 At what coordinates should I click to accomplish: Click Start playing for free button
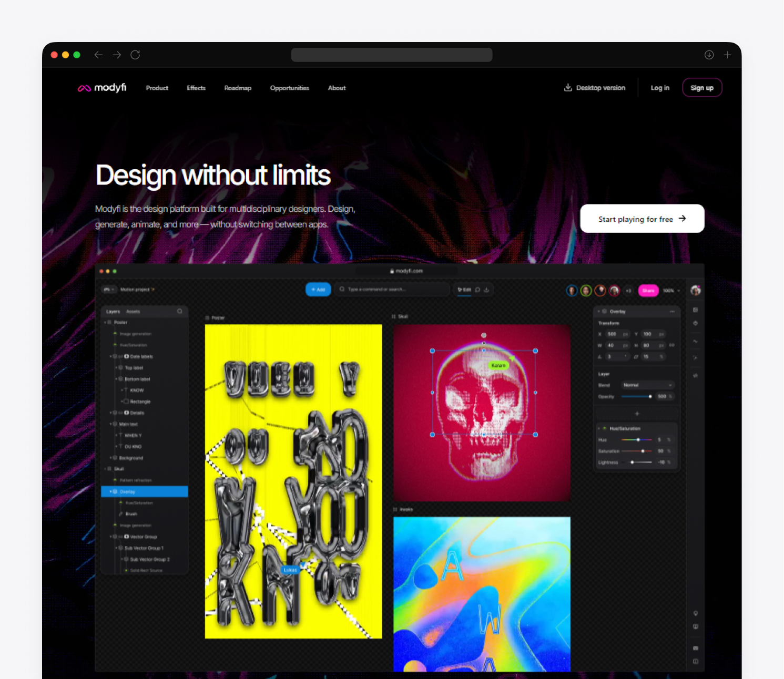point(642,219)
